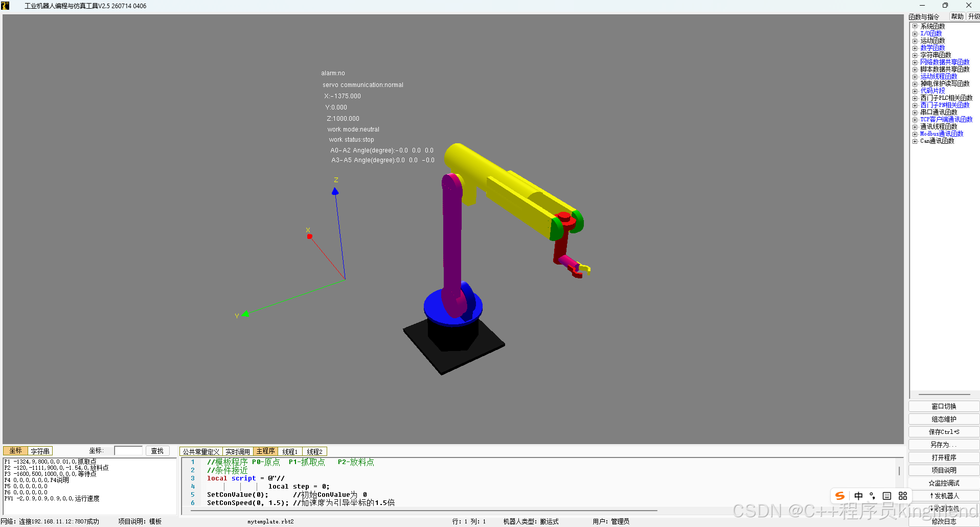This screenshot has height=527, width=980.
Task: Open the 线程2 tab
Action: pos(314,452)
